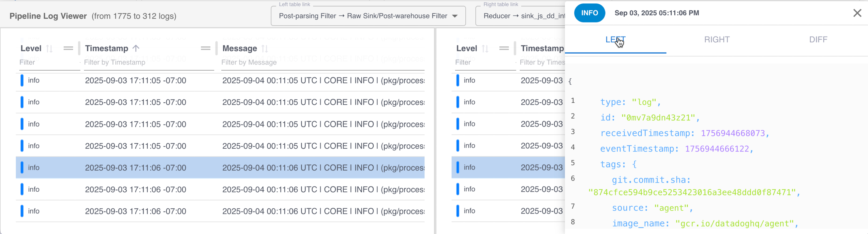The height and width of the screenshot is (234, 868).
Task: Focus left table Filter by Timestamp field
Action: pyautogui.click(x=149, y=62)
